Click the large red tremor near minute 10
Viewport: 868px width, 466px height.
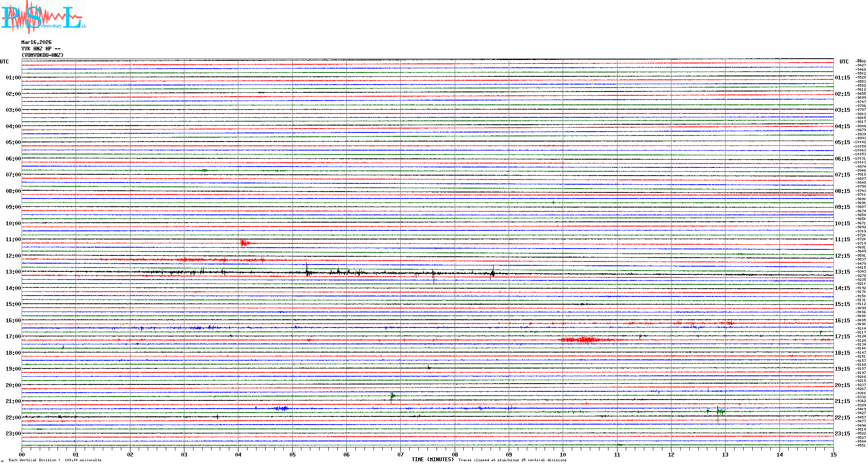[585, 340]
